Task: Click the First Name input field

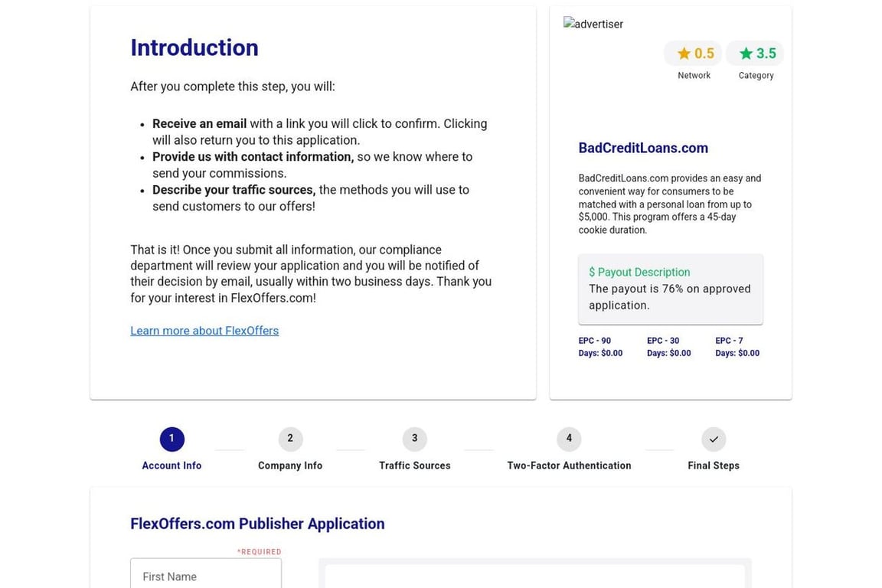Action: click(206, 574)
